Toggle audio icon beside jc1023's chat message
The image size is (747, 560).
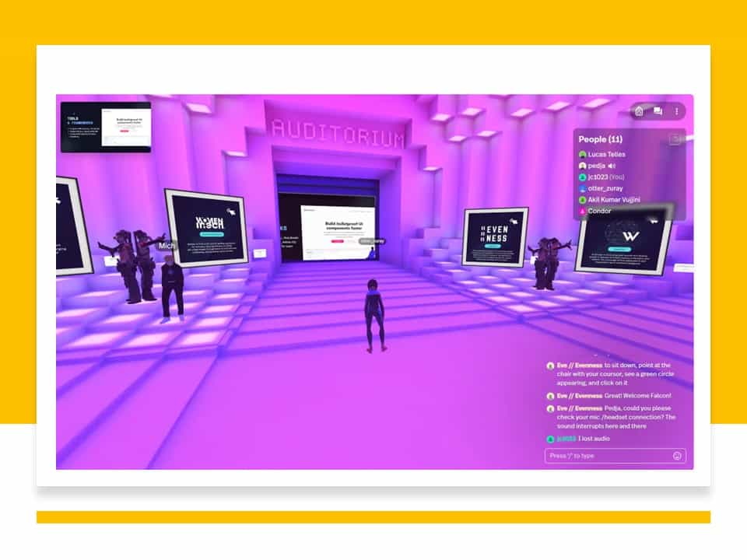tap(550, 439)
